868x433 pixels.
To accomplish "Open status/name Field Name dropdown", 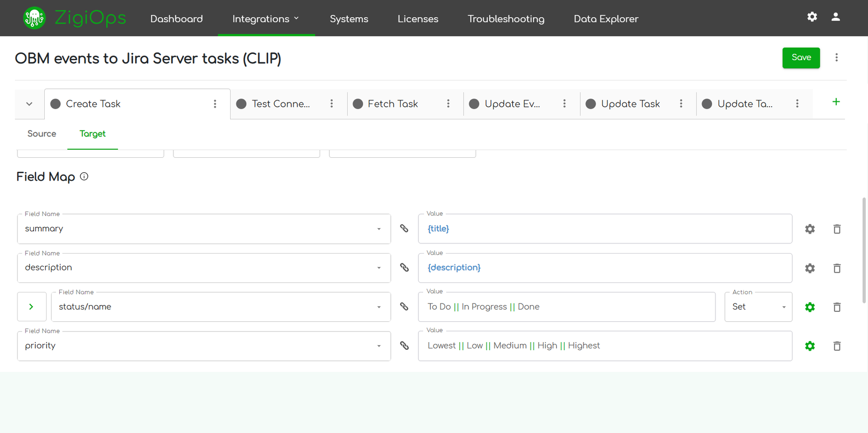I will click(221, 307).
